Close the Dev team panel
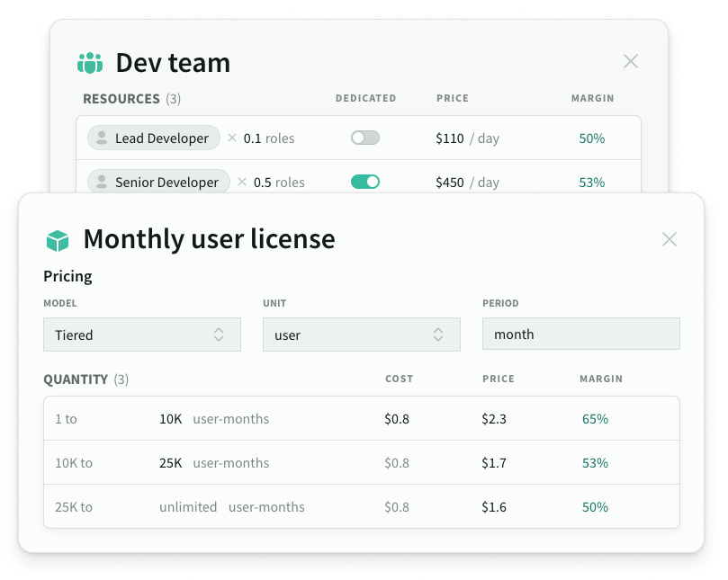Screen dimensions: 728x580 coord(631,61)
